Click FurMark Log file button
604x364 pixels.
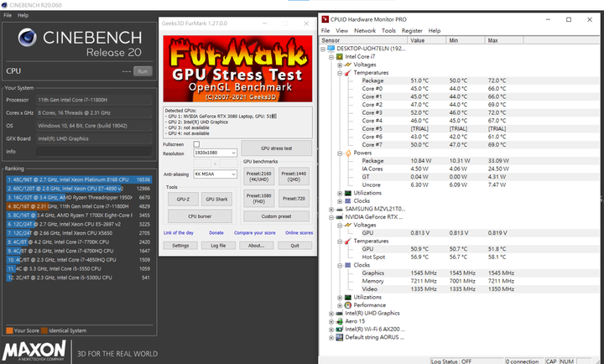click(218, 246)
